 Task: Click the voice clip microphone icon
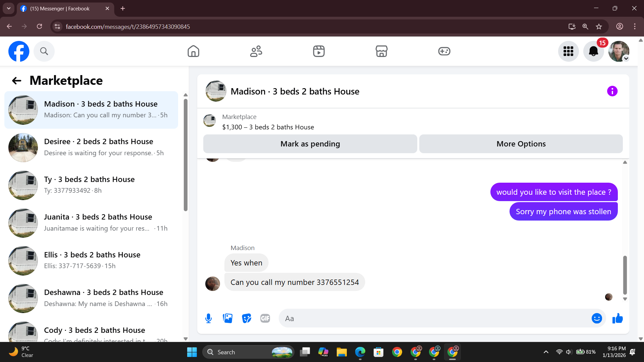click(208, 318)
